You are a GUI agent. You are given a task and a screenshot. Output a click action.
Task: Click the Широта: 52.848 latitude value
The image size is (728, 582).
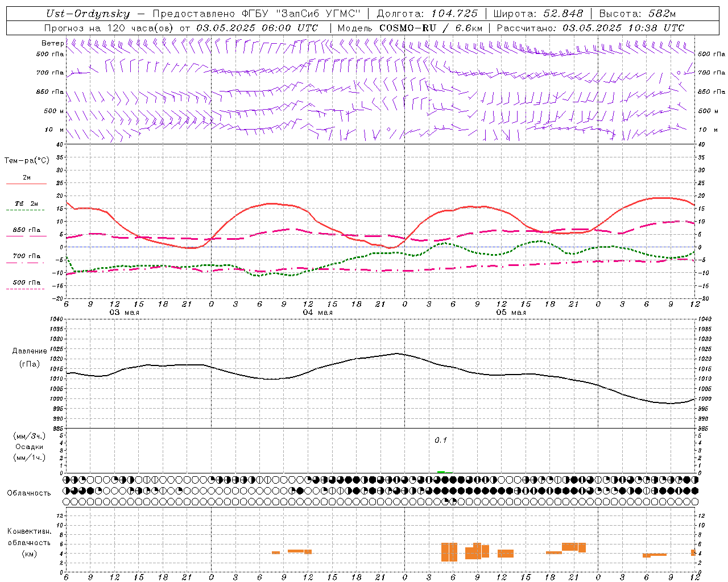point(538,14)
